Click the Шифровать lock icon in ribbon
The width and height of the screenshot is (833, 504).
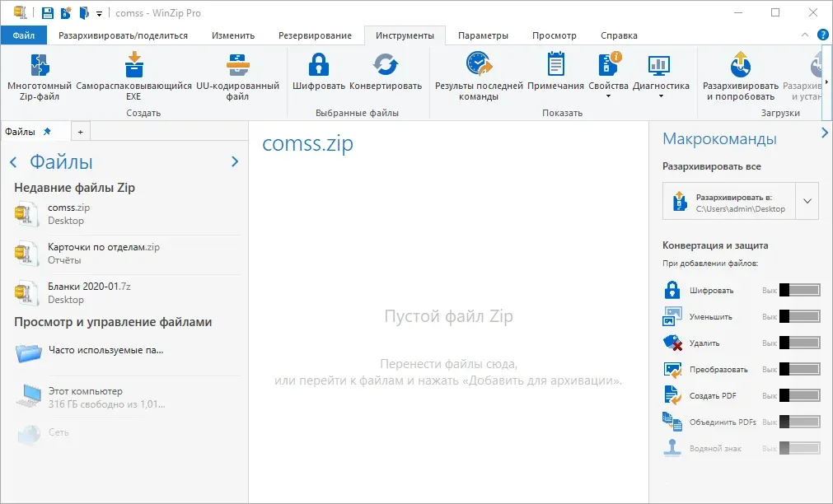coord(319,65)
